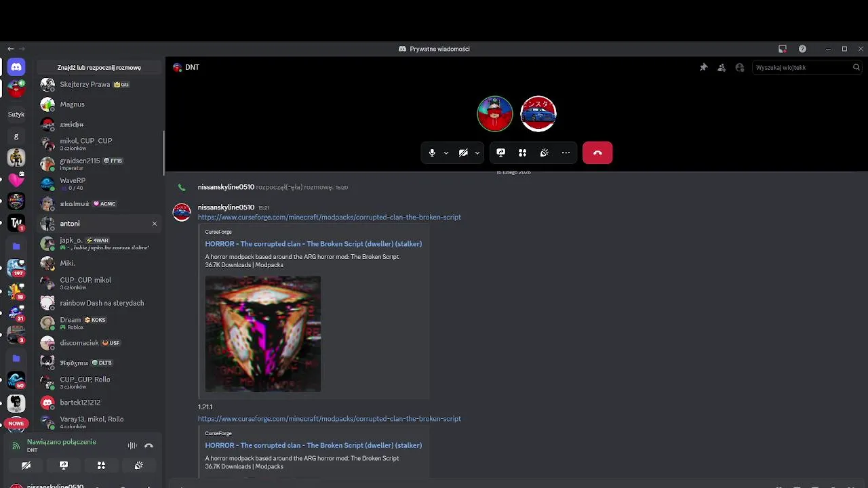Open japk_o. conversation
The height and width of the screenshot is (488, 868).
[x=99, y=243]
